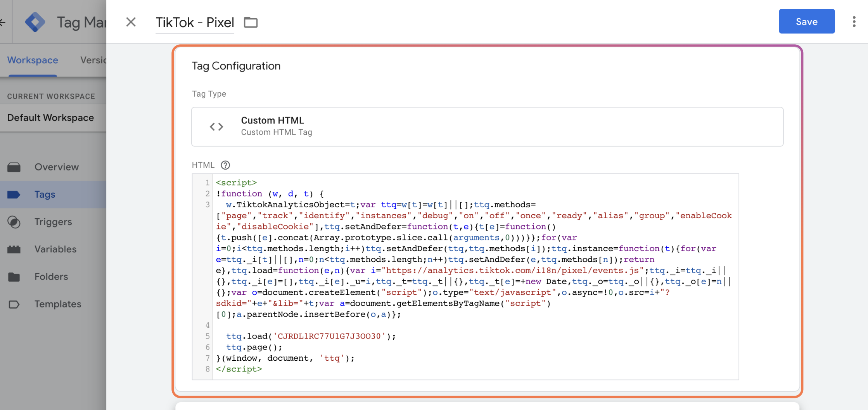Click the folder icon next to tag name

pyautogui.click(x=251, y=22)
